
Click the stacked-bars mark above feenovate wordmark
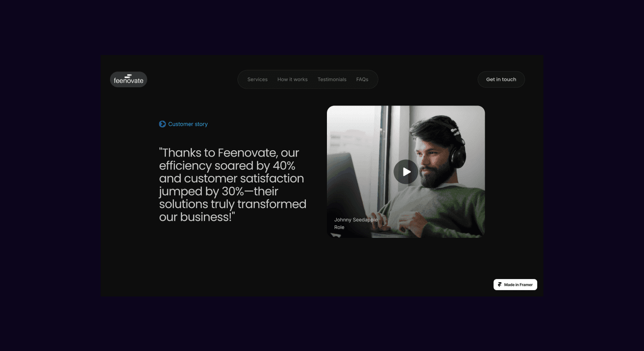point(129,76)
